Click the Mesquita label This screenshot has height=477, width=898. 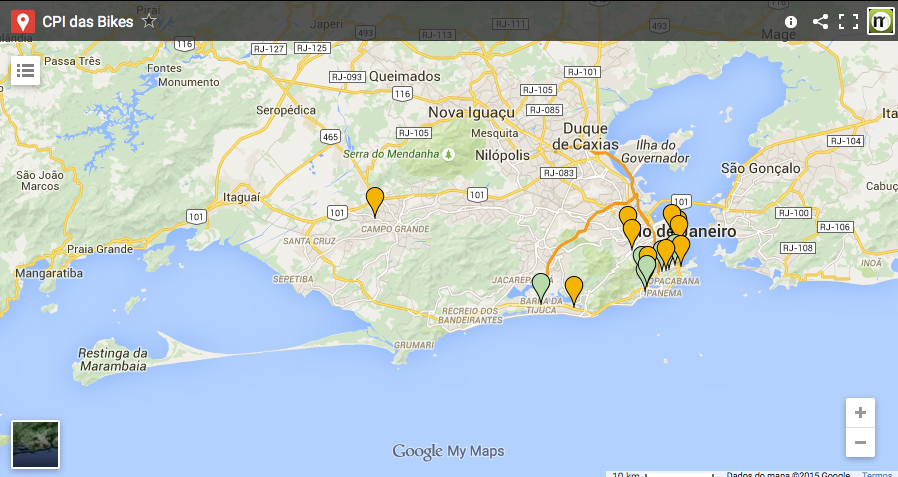(494, 133)
